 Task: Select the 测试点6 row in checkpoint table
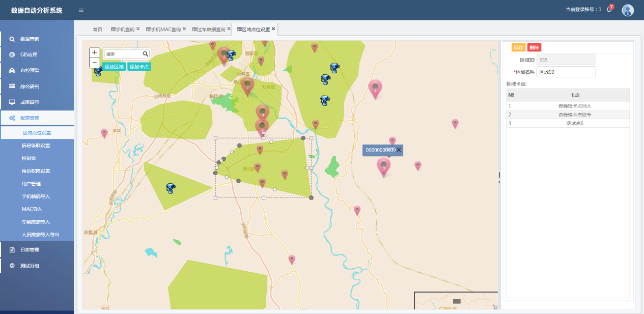568,123
